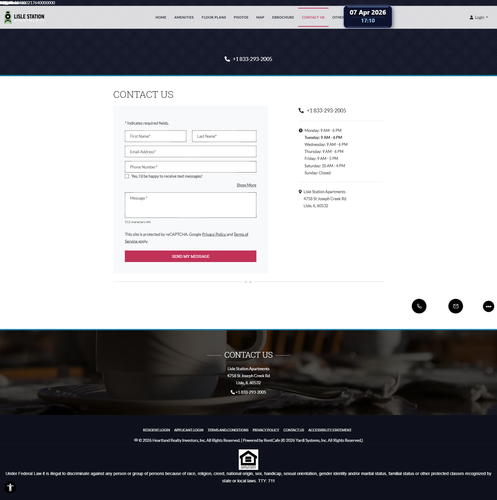Expand form with Show More
This screenshot has height=500, width=497.
pos(246,185)
